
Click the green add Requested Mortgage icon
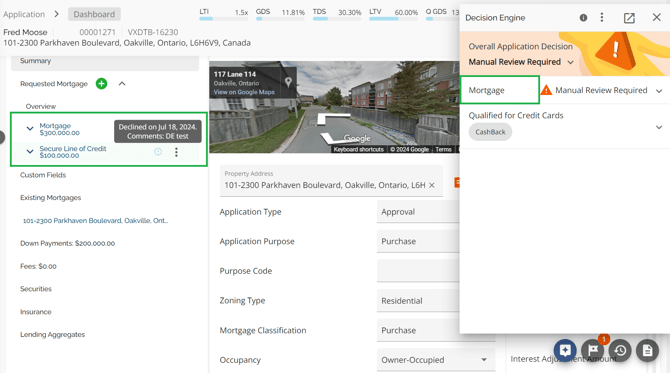(x=101, y=84)
